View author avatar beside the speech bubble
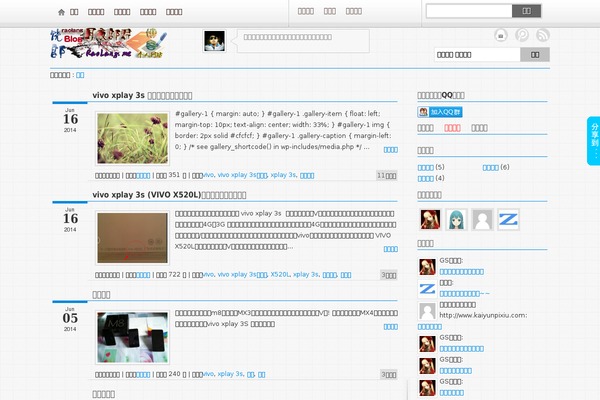 coord(214,41)
